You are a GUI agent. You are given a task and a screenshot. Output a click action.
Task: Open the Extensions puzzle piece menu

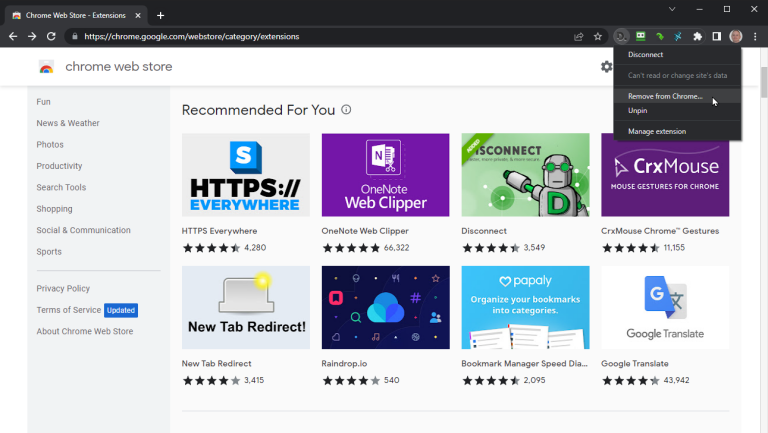pos(697,36)
